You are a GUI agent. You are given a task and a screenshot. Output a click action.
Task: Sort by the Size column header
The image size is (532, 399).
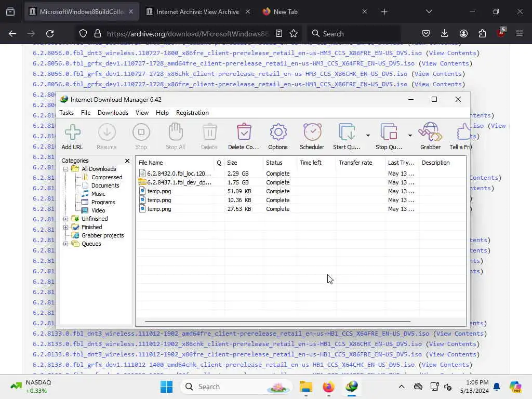pos(243,163)
